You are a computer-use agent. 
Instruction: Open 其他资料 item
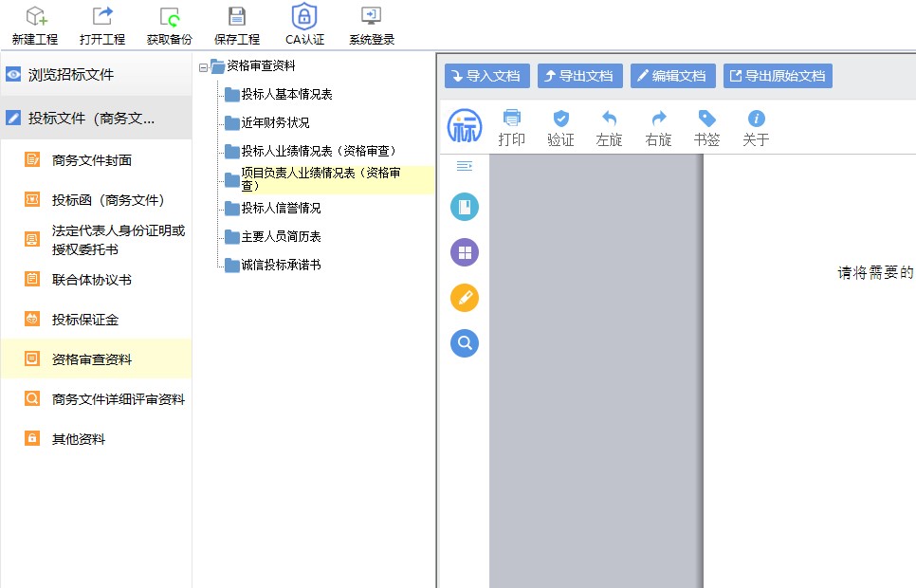97,438
